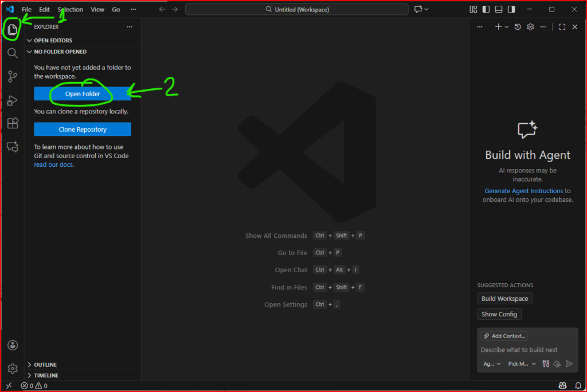587x392 pixels.
Task: Open the Source Control view
Action: [x=12, y=77]
